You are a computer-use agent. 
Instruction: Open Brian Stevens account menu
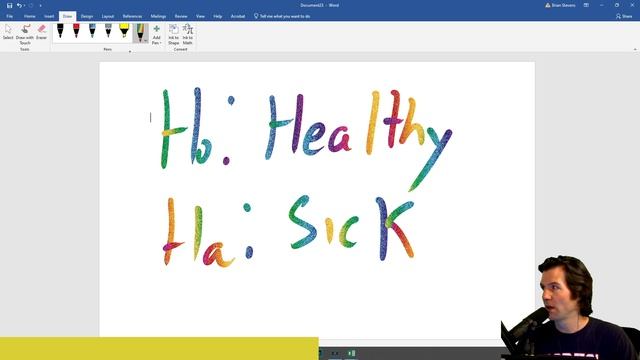tap(560, 5)
